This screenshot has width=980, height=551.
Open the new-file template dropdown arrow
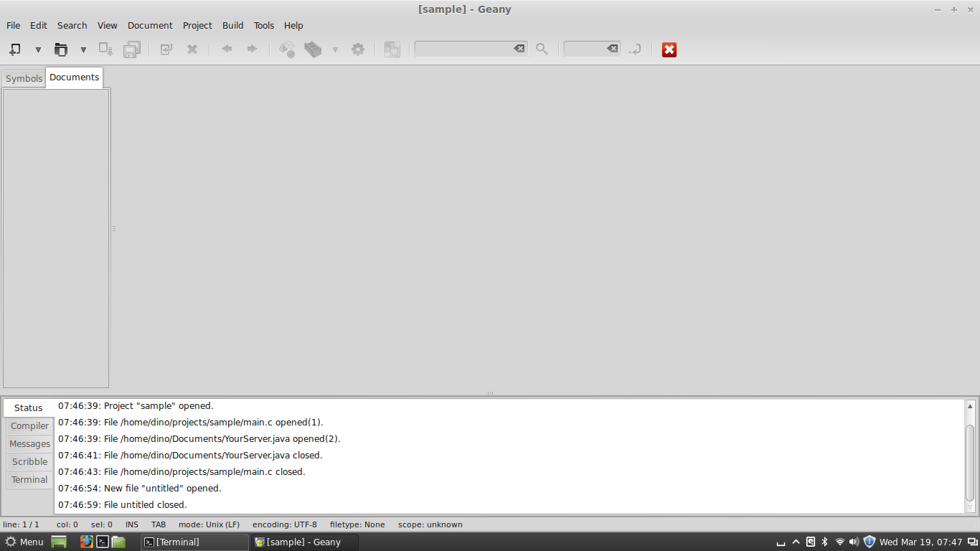pos(38,50)
